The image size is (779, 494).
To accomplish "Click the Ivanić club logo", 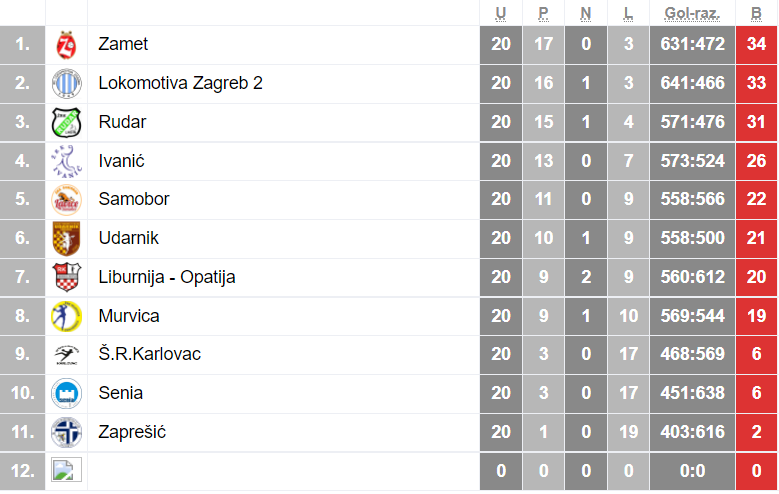I will click(66, 161).
